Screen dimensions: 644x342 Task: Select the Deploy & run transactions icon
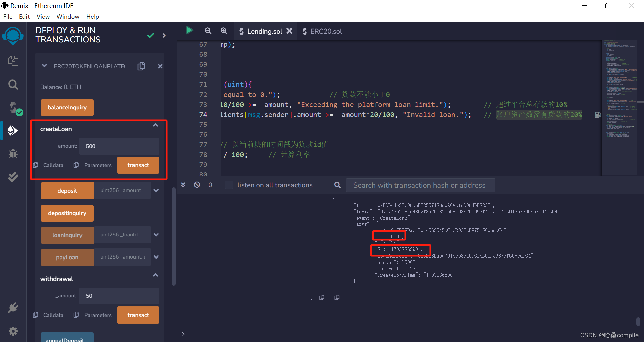coord(13,130)
